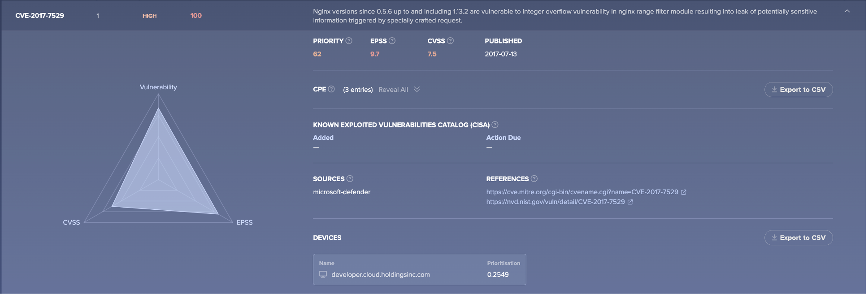Open the EPSS help tooltip icon

click(392, 41)
